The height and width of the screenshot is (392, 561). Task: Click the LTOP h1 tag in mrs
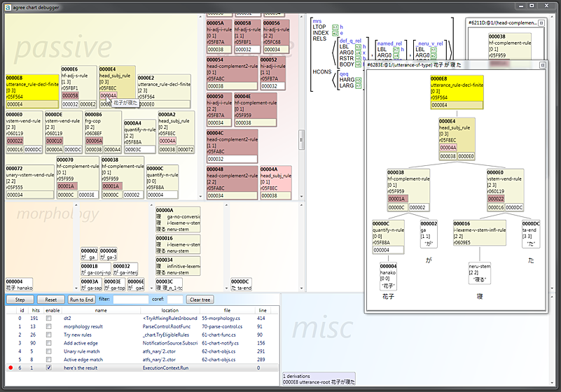[x=335, y=27]
